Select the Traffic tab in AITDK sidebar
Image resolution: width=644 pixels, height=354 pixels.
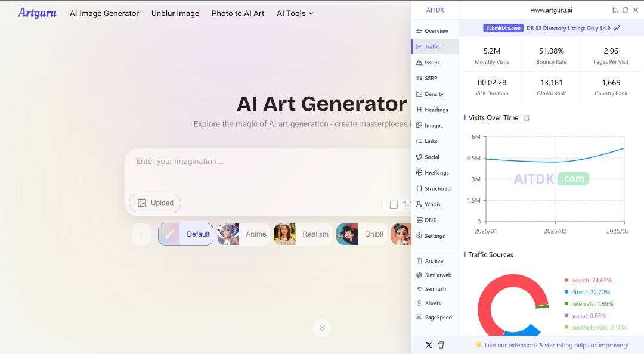435,46
